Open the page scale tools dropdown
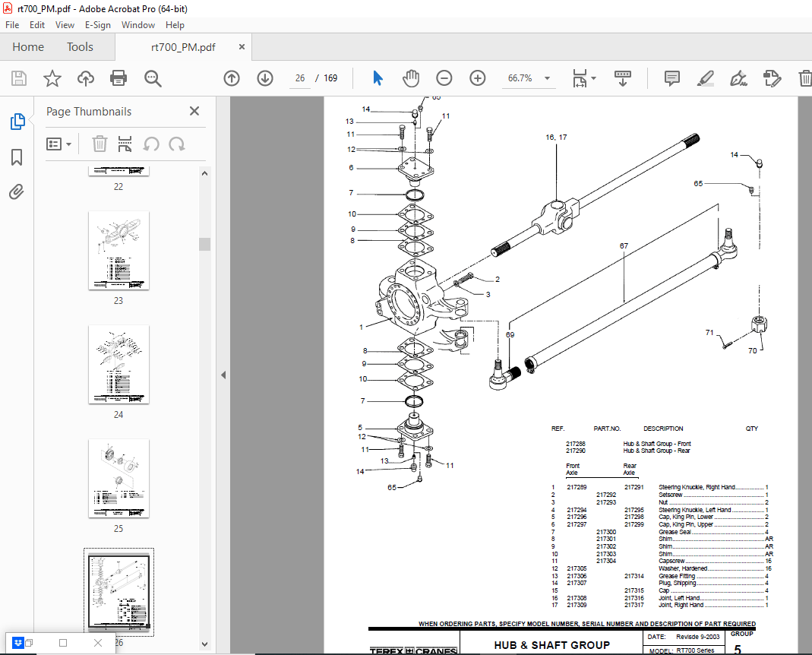Image resolution: width=812 pixels, height=655 pixels. 583,78
